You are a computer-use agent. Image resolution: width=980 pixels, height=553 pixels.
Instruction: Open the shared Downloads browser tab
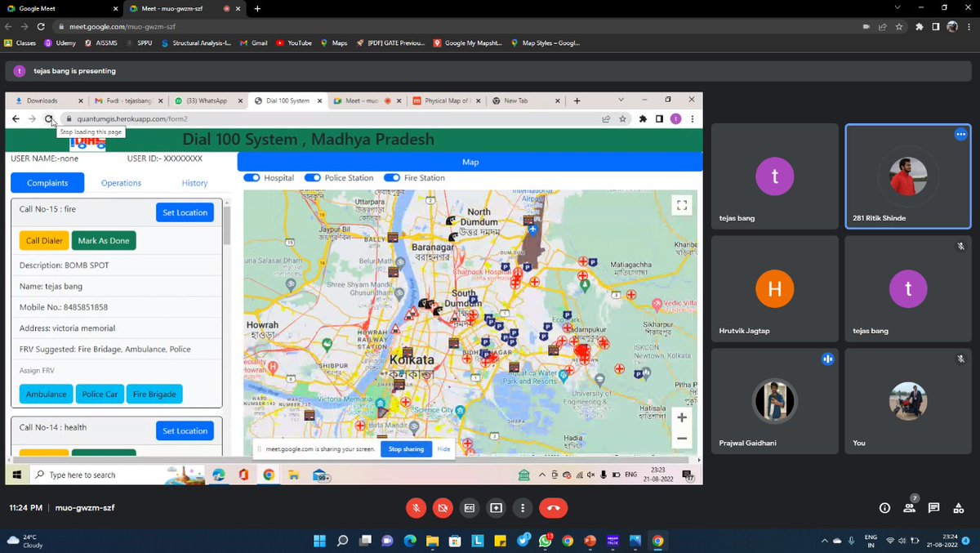[46, 100]
